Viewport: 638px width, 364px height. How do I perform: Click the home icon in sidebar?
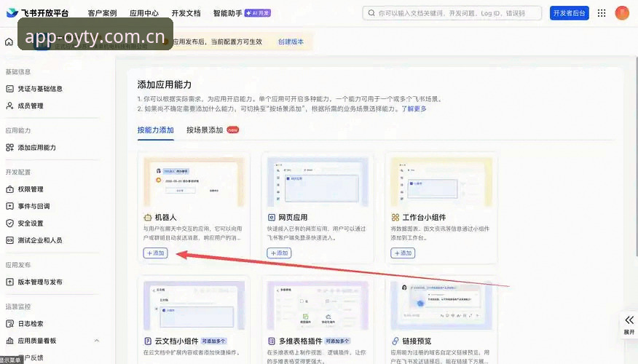tap(9, 41)
